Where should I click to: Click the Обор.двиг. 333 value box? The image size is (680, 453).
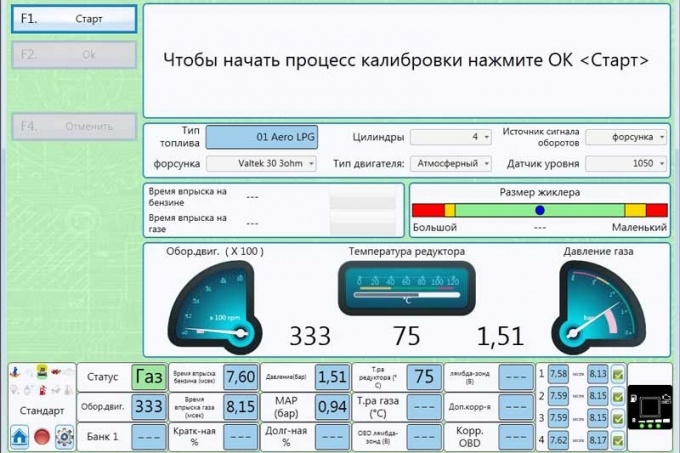pos(149,407)
